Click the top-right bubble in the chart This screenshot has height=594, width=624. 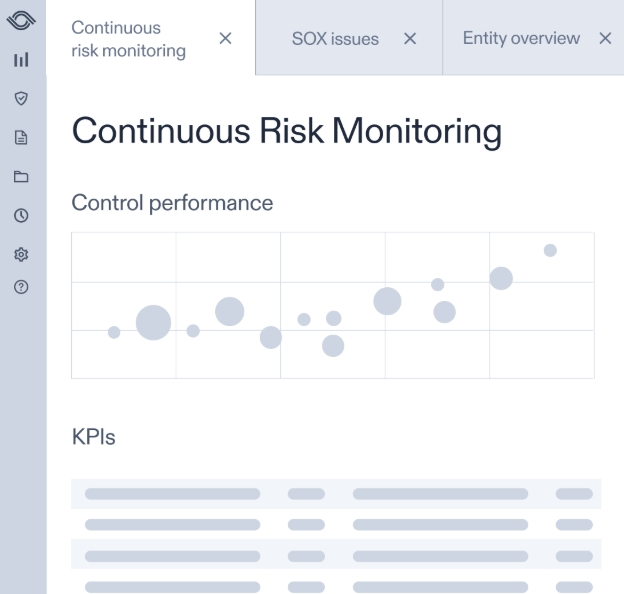pos(550,250)
